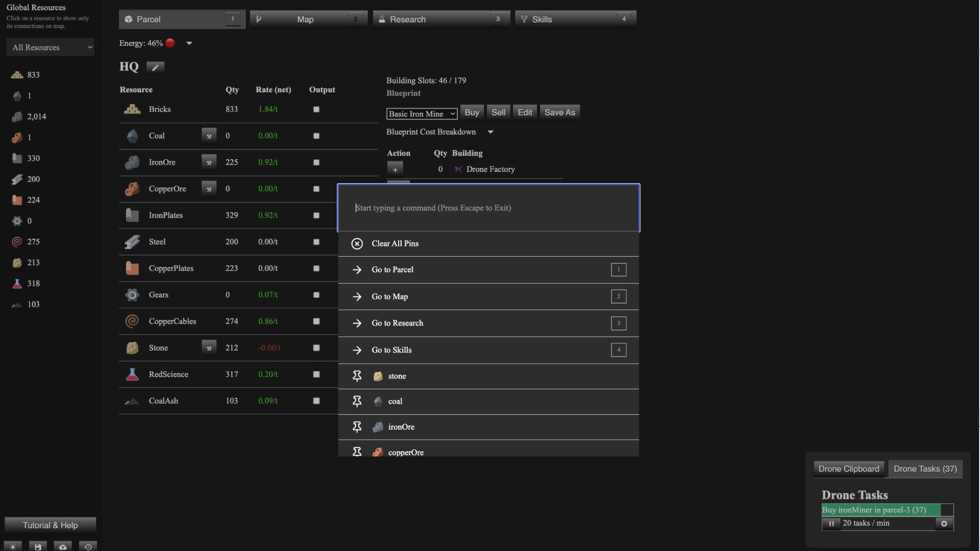Add a Drone Factory with plus button

[x=395, y=169]
